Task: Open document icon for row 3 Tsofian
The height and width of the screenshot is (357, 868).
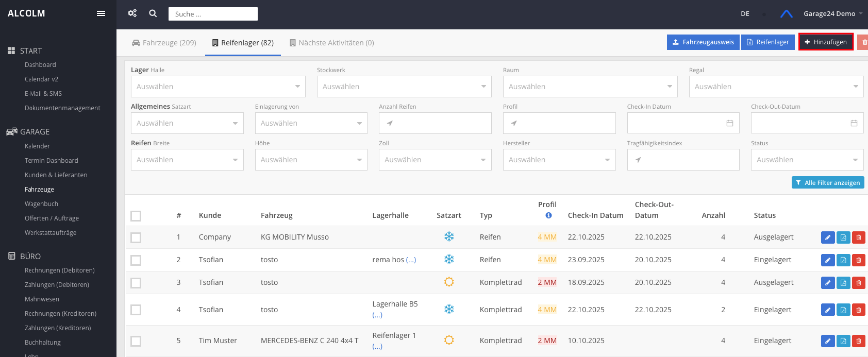Action: 843,283
